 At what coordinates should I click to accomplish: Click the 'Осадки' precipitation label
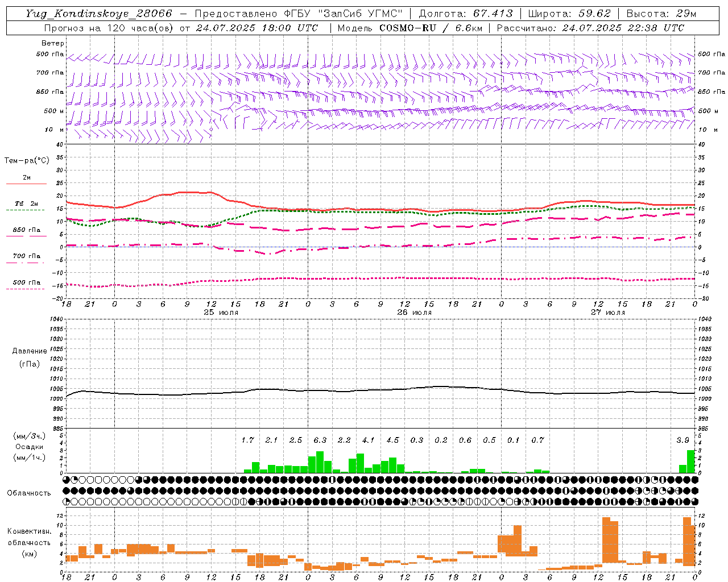pos(30,447)
